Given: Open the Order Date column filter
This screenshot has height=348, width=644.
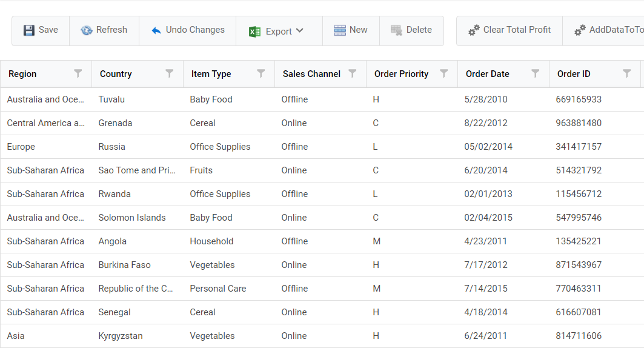Looking at the screenshot, I should (x=535, y=73).
